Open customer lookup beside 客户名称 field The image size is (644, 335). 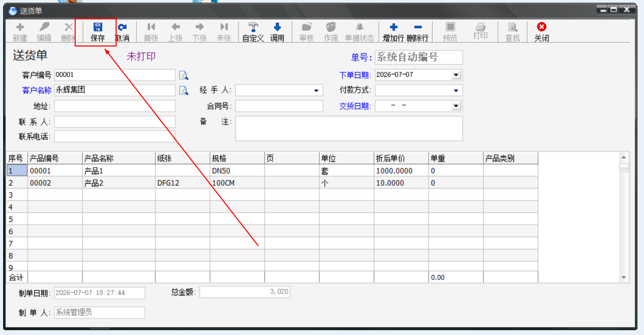pyautogui.click(x=184, y=91)
